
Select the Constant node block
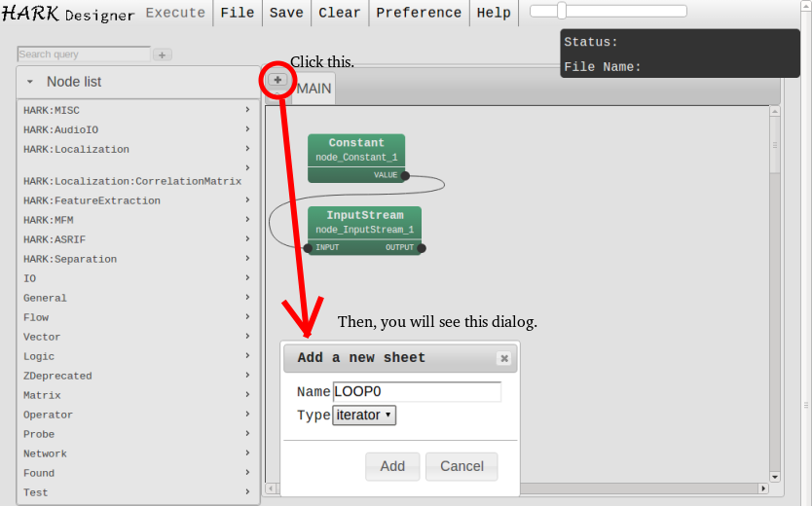(x=356, y=150)
